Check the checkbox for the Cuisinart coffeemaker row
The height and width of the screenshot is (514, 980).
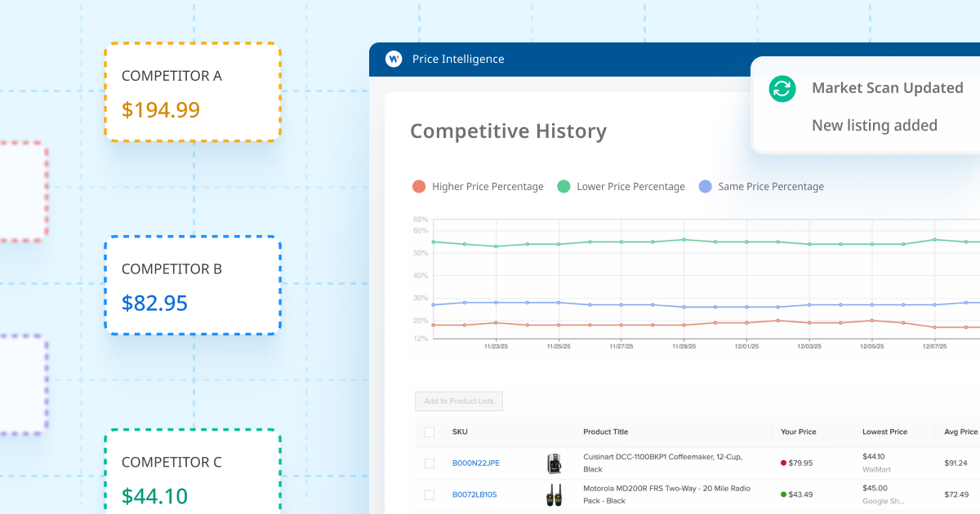coord(429,463)
